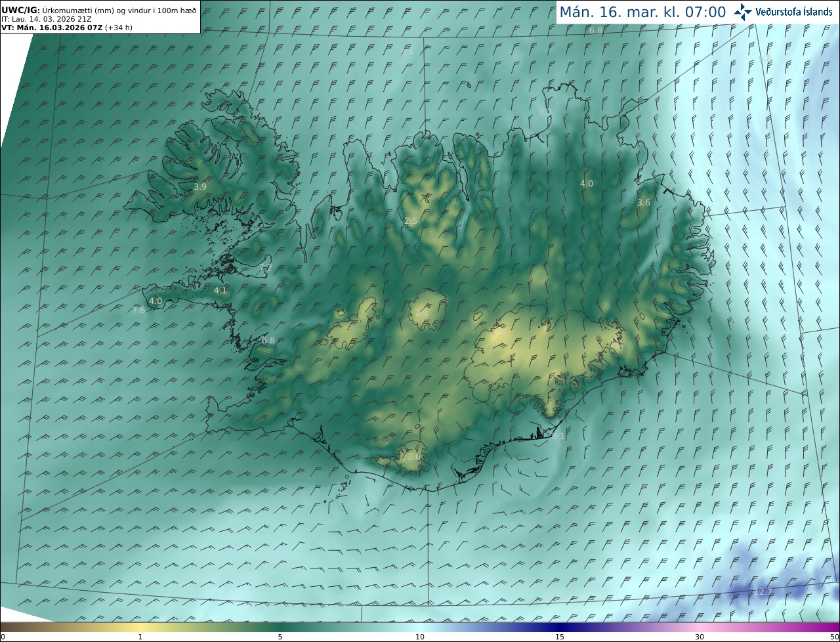This screenshot has width=840, height=642.
Task: Click the 4.1 value on Snæfellsnes peninsula
Action: [x=220, y=291]
